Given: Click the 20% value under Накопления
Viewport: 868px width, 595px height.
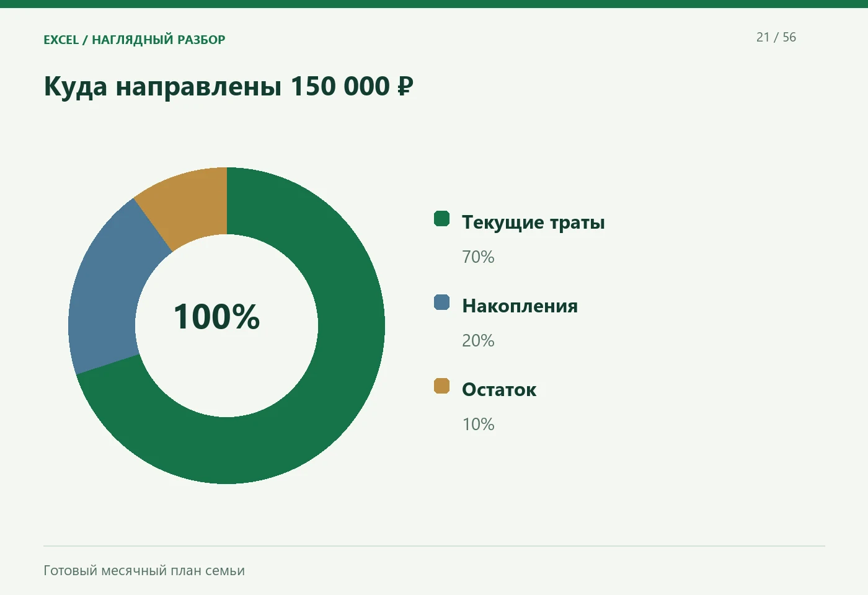Looking at the screenshot, I should pyautogui.click(x=478, y=340).
